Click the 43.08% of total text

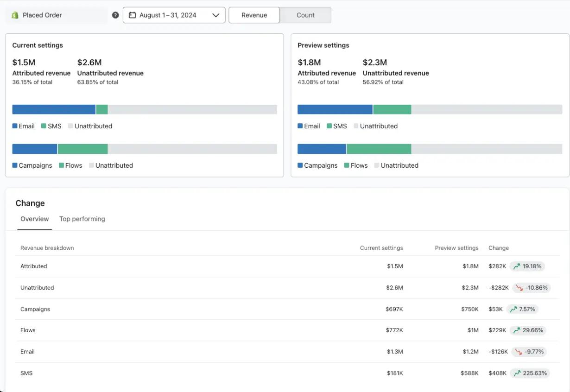(318, 82)
